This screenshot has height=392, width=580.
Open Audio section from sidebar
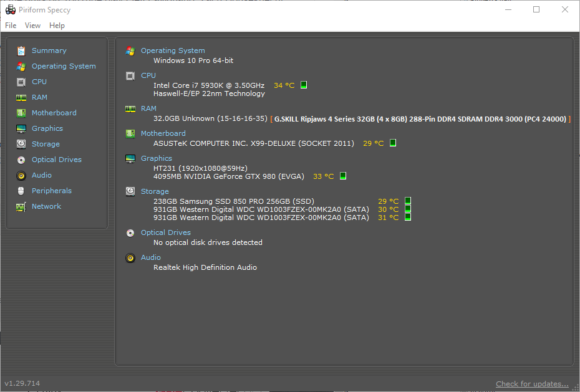(x=41, y=175)
